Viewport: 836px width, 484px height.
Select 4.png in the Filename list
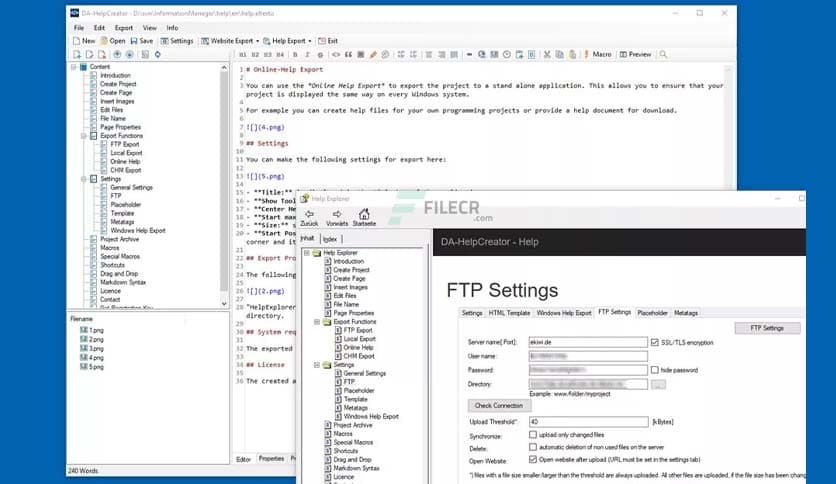coord(92,358)
